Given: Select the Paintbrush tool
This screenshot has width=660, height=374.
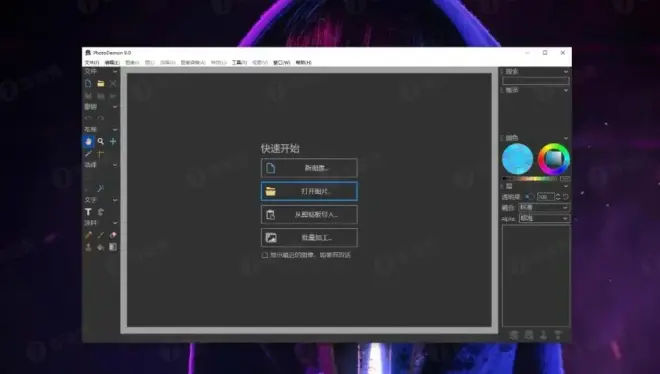Looking at the screenshot, I should coord(100,235).
